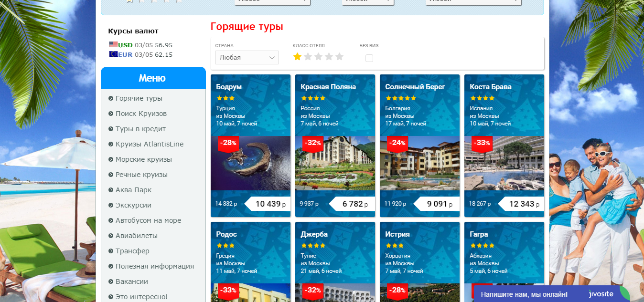This screenshot has width=644, height=302.
Task: Open the Напишите нам, мы онлайн! chat
Action: click(524, 294)
